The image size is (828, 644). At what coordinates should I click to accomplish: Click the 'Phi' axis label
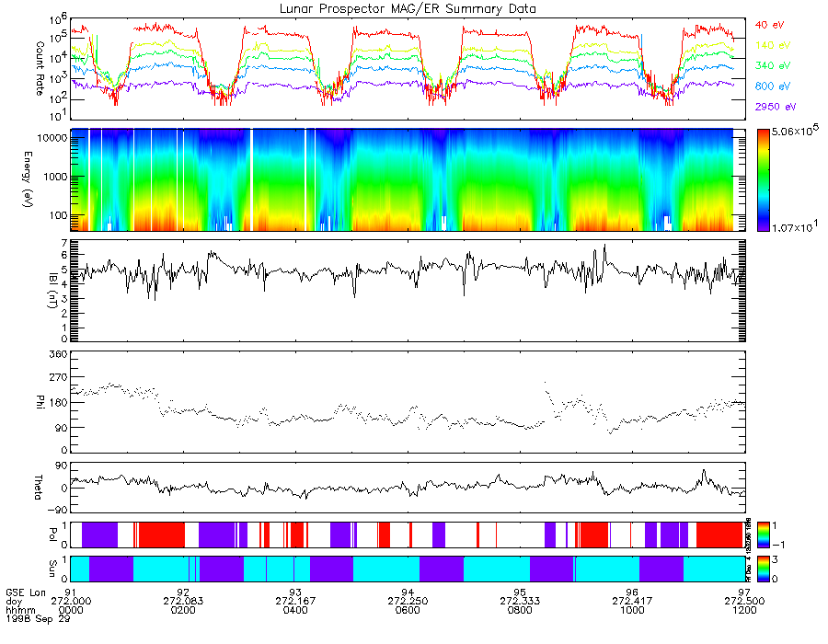click(x=40, y=402)
